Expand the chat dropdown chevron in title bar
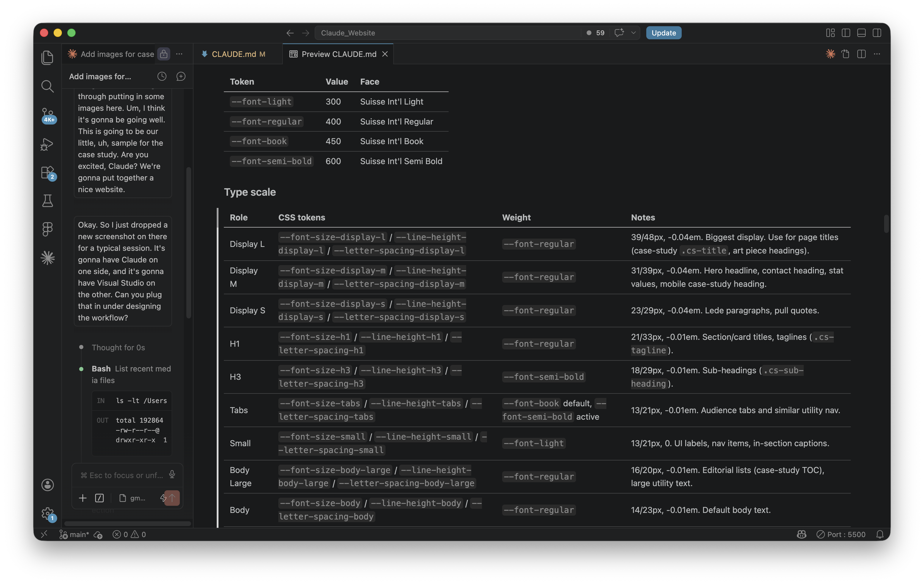924x585 pixels. [x=633, y=33]
